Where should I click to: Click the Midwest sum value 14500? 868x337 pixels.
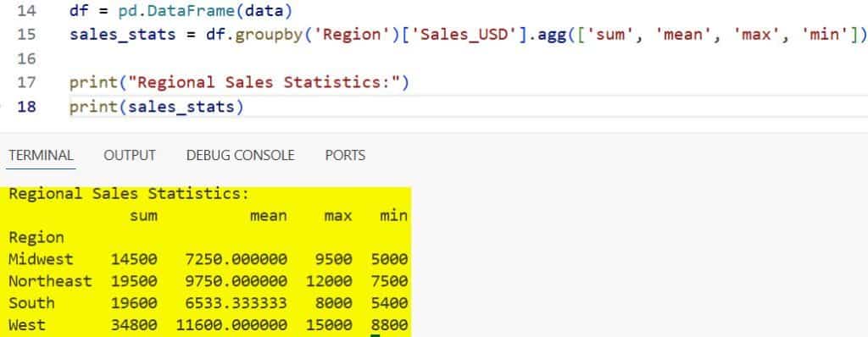tap(134, 260)
